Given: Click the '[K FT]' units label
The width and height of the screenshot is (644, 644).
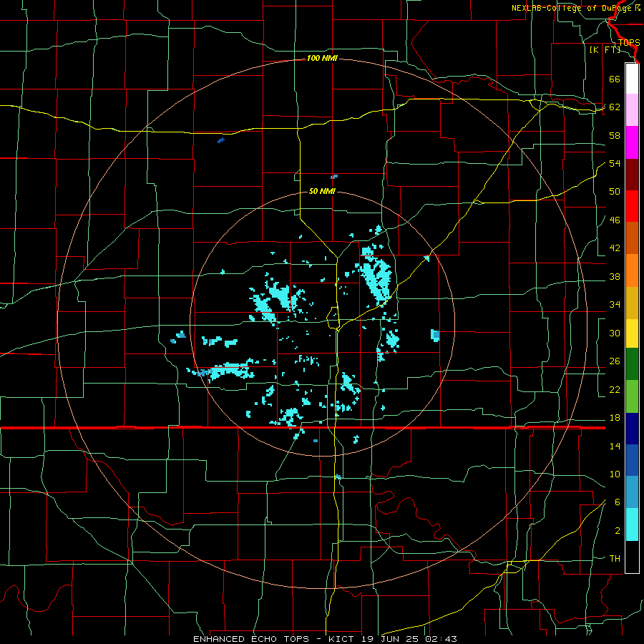Looking at the screenshot, I should coord(605,49).
